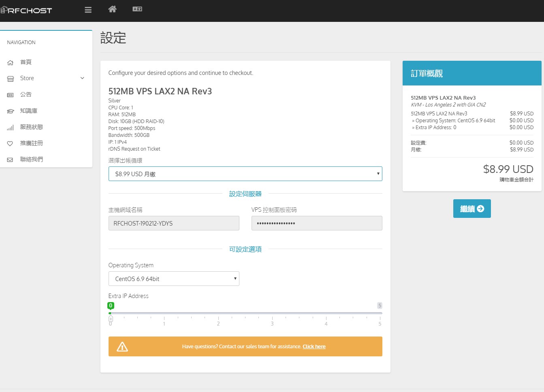Click the 推廣註冊 heart icon
The image size is (544, 392).
(11, 143)
